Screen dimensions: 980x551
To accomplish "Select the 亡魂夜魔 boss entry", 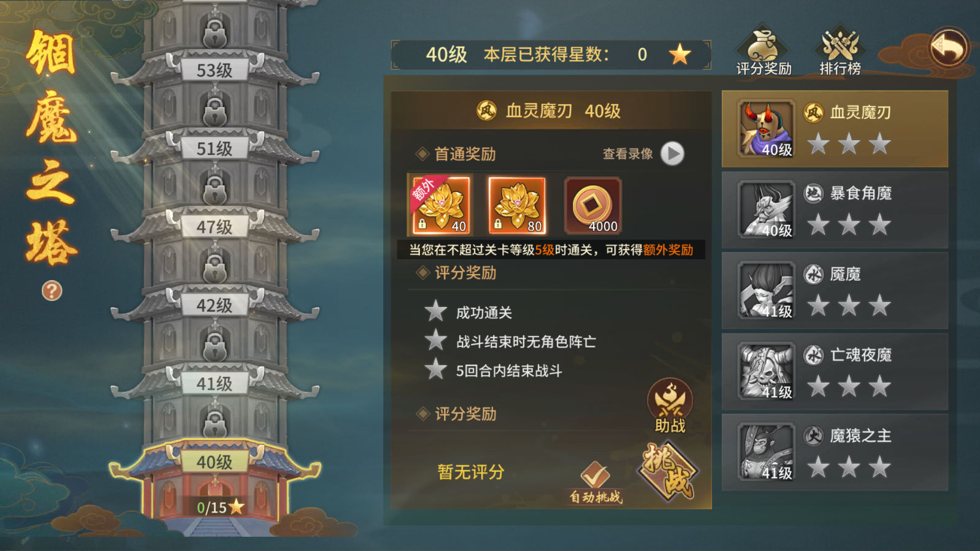I will (835, 371).
